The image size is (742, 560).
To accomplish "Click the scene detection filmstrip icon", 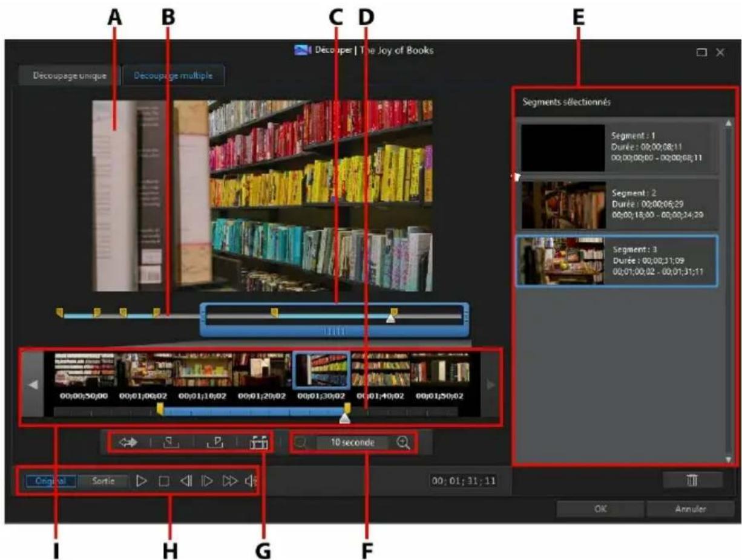I will coord(258,443).
